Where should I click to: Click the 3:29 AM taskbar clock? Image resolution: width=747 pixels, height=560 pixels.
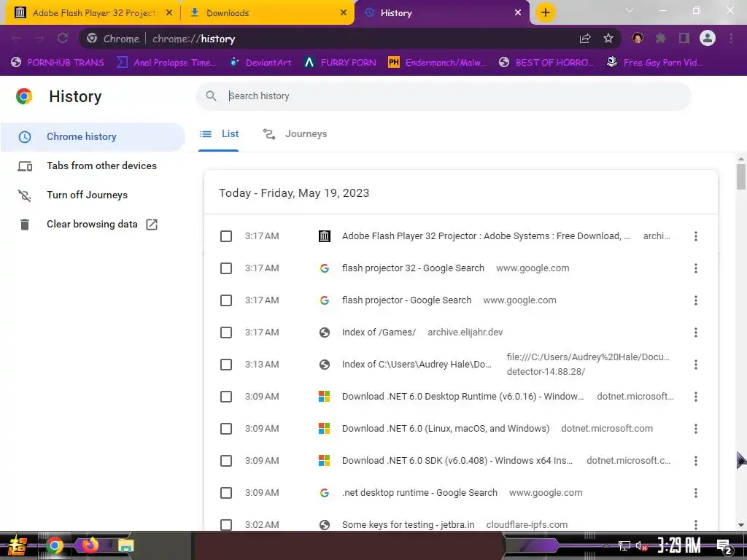(679, 545)
